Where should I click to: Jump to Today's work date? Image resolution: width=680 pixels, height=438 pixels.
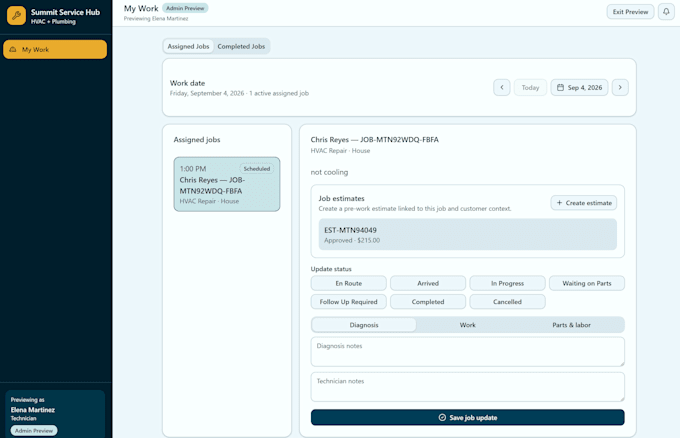coord(530,88)
